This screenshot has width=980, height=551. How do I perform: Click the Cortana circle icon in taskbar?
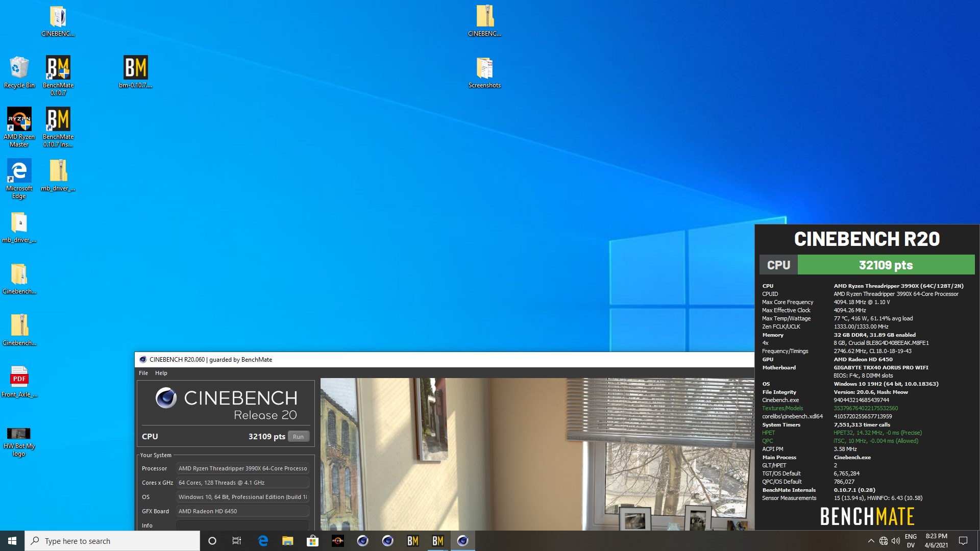coord(212,541)
